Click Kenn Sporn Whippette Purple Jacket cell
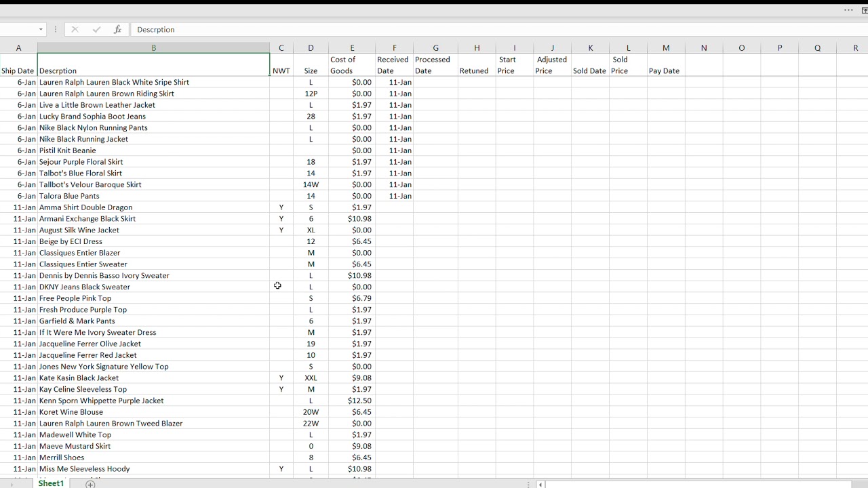 tap(153, 401)
